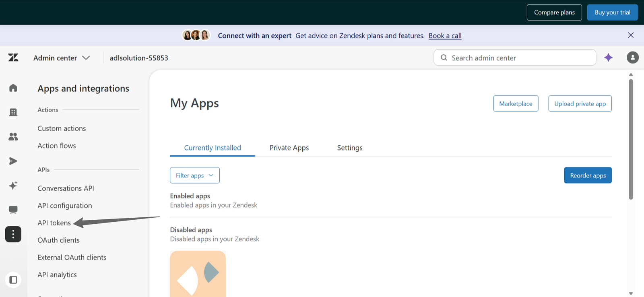Switch to the Settings tab
This screenshot has height=297, width=644.
pyautogui.click(x=350, y=148)
